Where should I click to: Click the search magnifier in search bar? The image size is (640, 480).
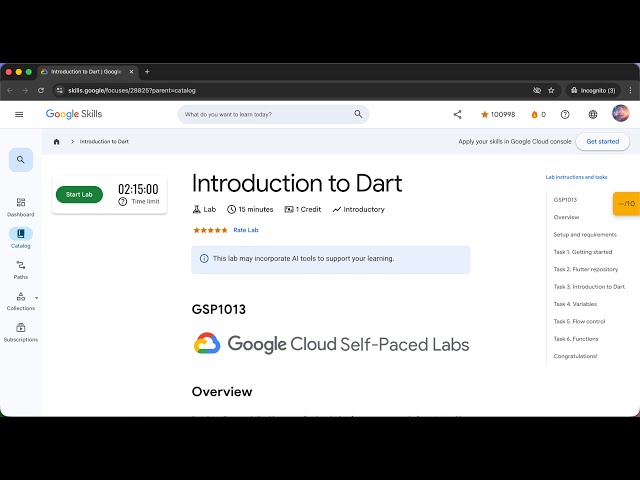(358, 114)
